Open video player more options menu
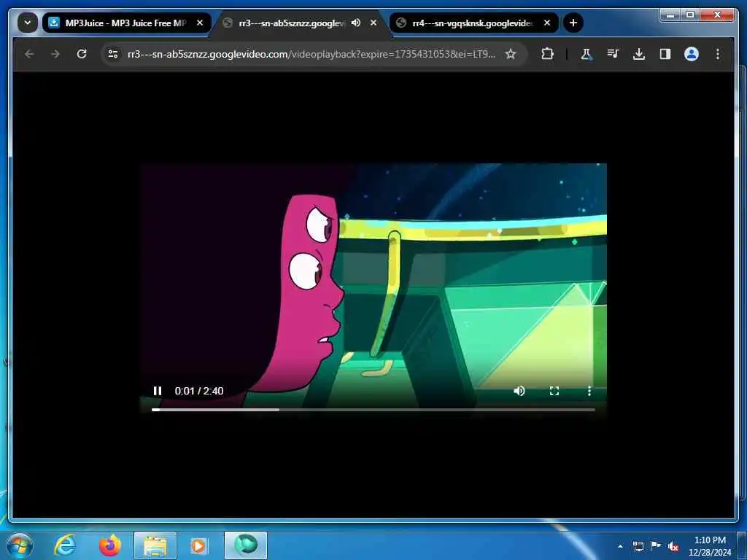747x560 pixels. coord(589,391)
